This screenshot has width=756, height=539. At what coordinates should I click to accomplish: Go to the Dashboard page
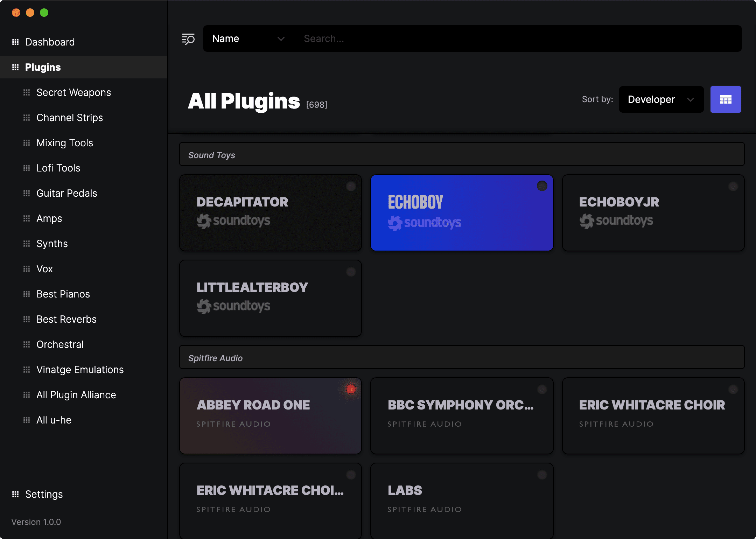[50, 42]
